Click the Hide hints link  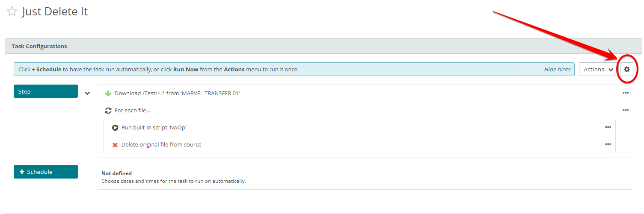(557, 69)
